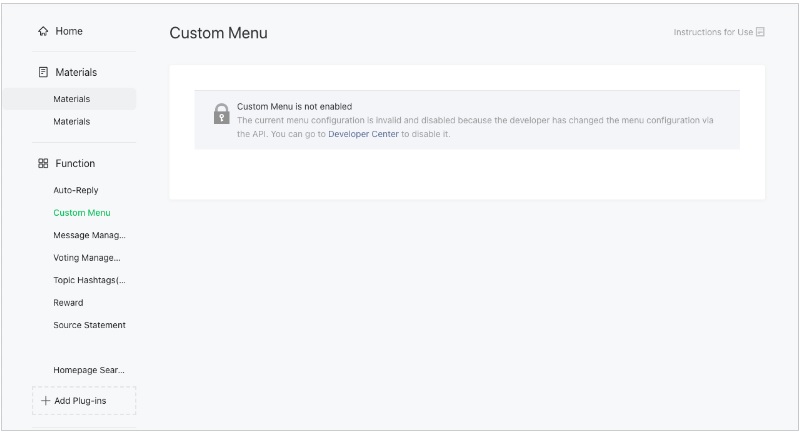Image resolution: width=803 pixels, height=433 pixels.
Task: Click the icon beside Instructions for Use
Action: pos(760,32)
